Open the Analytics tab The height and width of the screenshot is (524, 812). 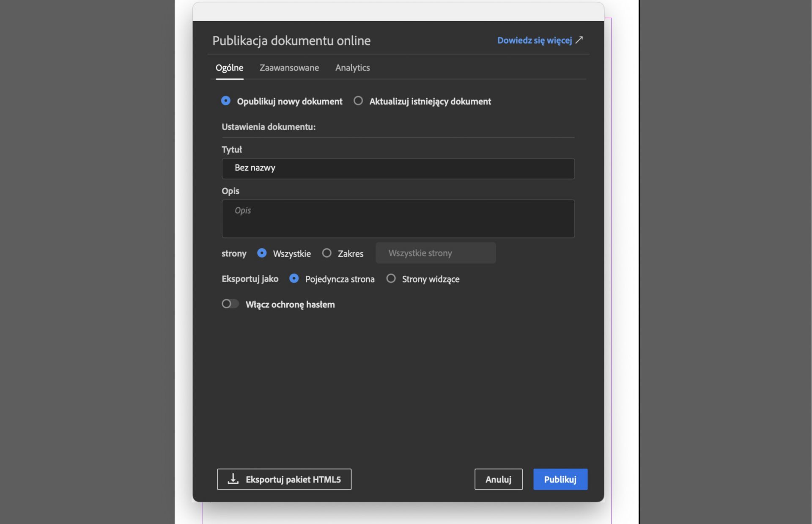coord(352,68)
